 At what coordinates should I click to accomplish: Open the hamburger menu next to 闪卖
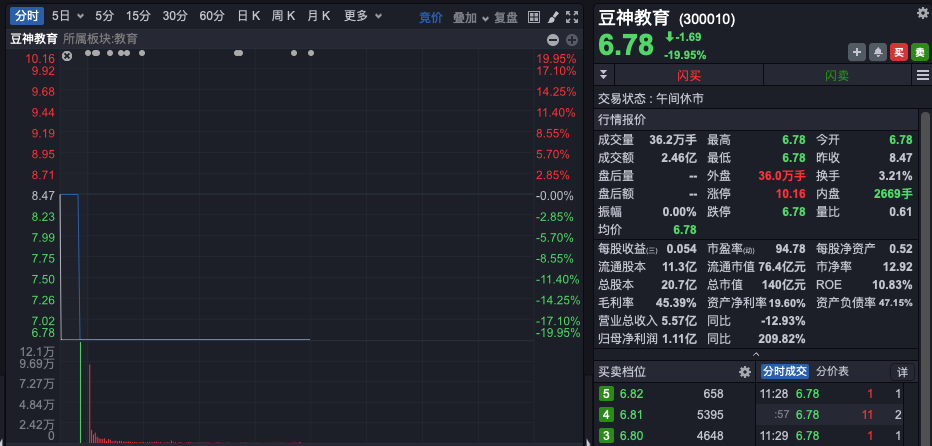pos(922,75)
